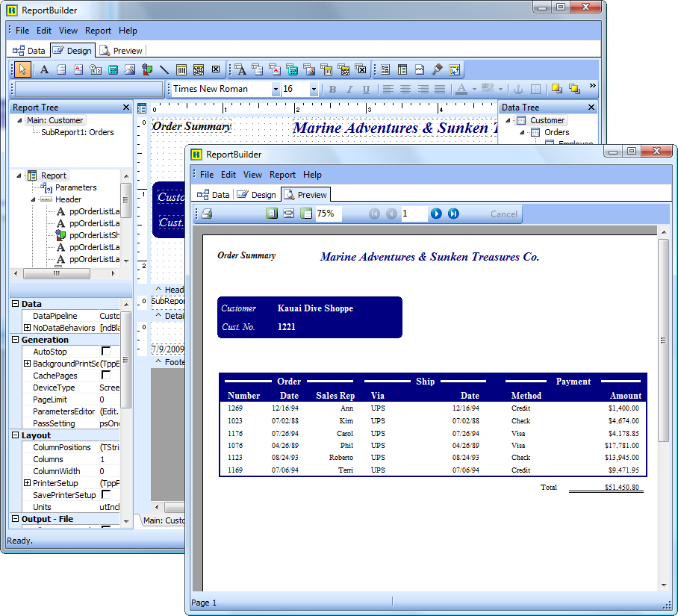Open the Times New Roman font dropdown
Image resolution: width=678 pixels, height=616 pixels.
coord(276,90)
